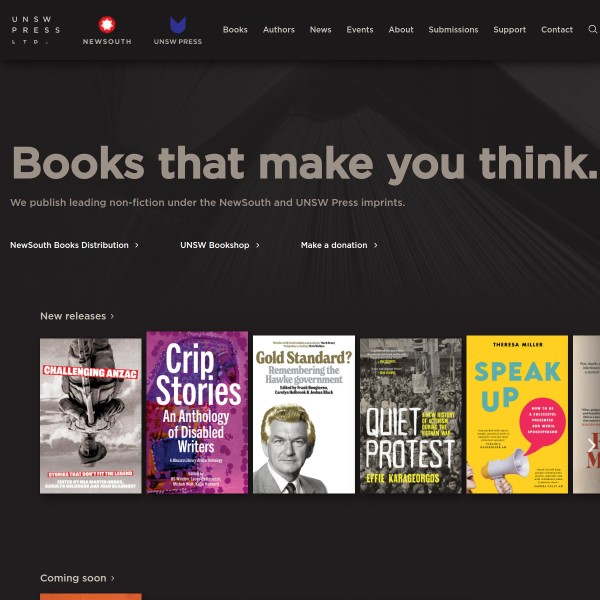Go to the Authors page
Image resolution: width=600 pixels, height=600 pixels.
[x=279, y=29]
